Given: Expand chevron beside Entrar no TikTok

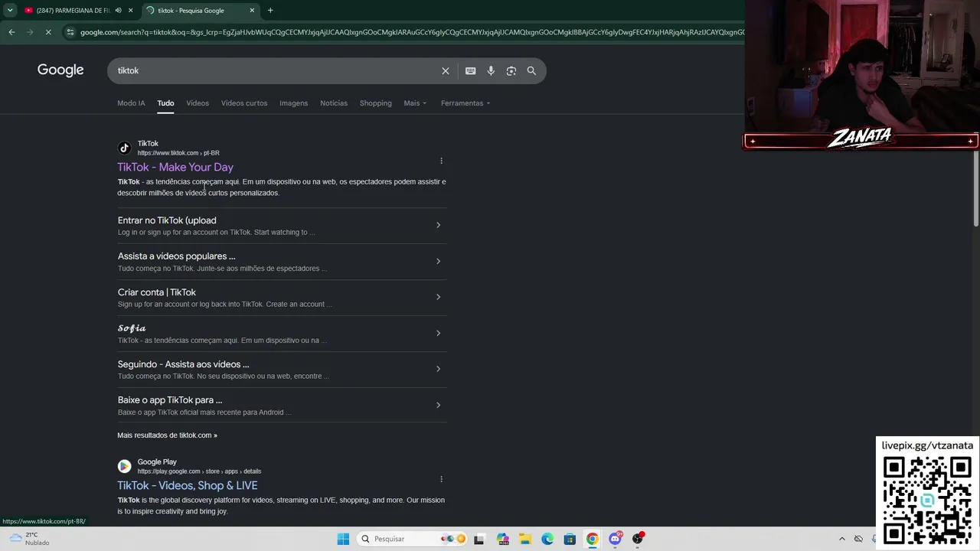Looking at the screenshot, I should [x=438, y=225].
